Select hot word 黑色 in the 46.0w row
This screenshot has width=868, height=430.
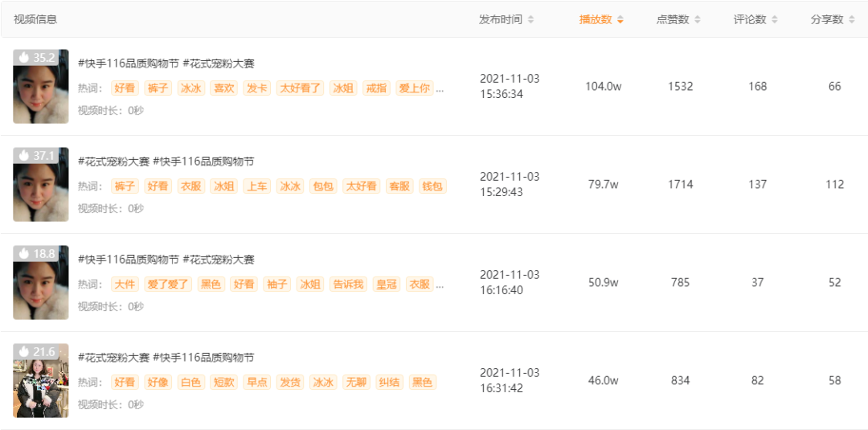click(x=423, y=383)
